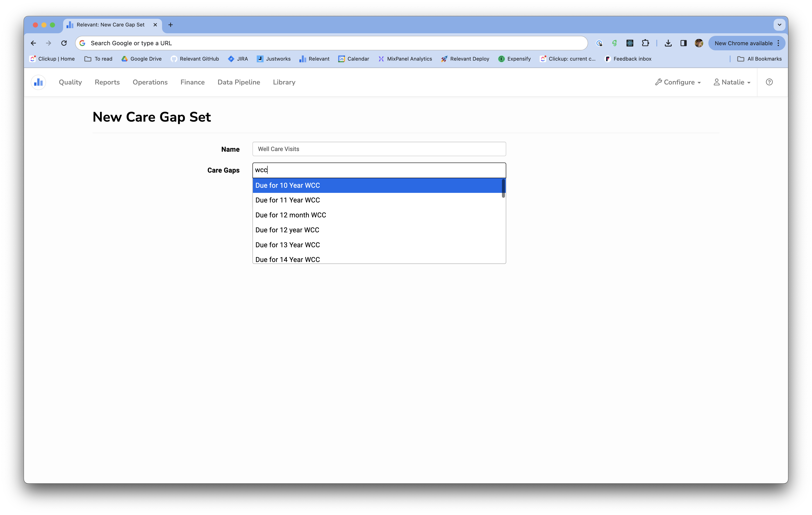Viewport: 812px width, 515px height.
Task: Choose Due for 10 Year WCC option
Action: (288, 185)
